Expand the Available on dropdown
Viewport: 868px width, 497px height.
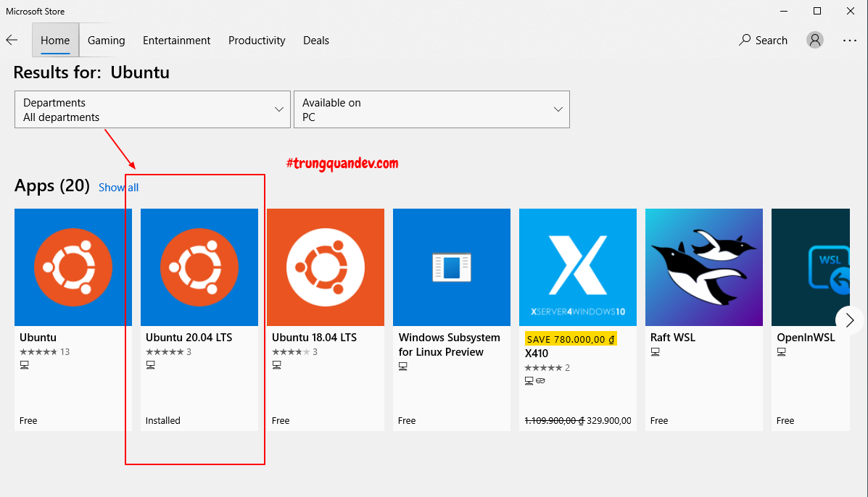[431, 109]
